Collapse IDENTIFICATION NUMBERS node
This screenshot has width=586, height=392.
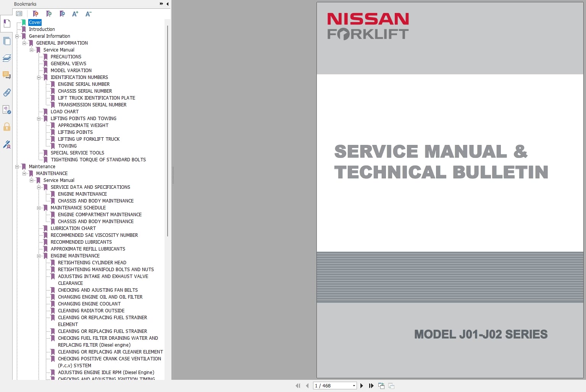[39, 77]
